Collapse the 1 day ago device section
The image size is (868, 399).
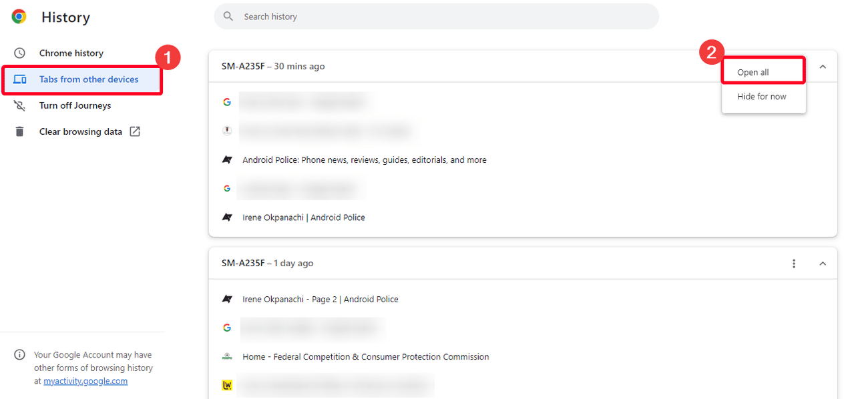coord(823,264)
